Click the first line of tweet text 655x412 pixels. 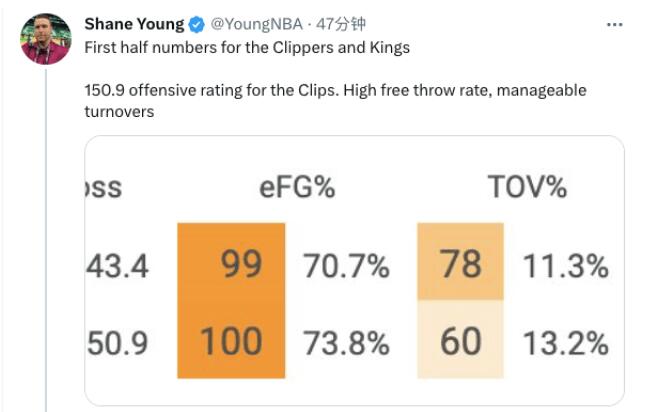coord(247,47)
